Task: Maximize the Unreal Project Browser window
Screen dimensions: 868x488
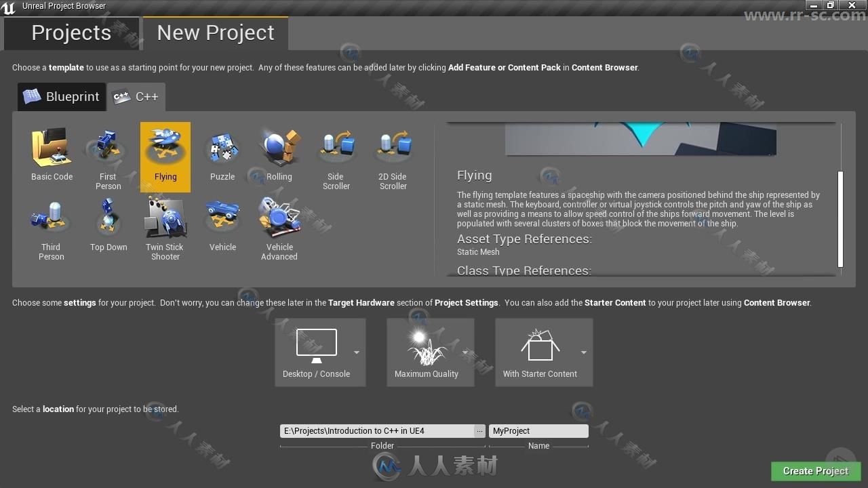Action: pos(830,5)
